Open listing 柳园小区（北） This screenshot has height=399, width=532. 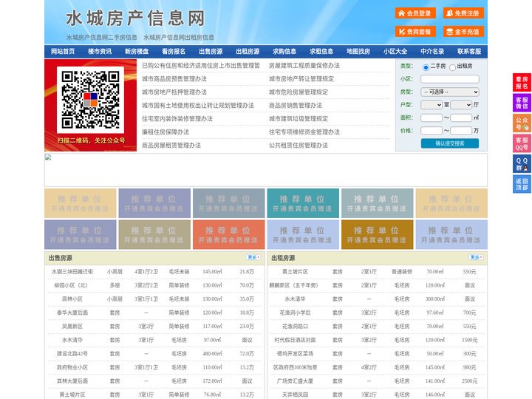coord(72,285)
